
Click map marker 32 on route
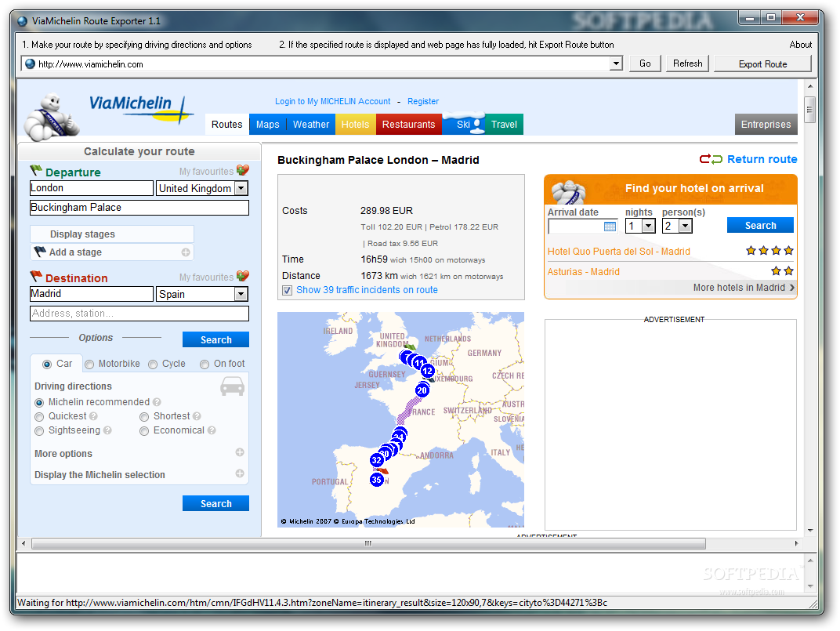[x=377, y=460]
